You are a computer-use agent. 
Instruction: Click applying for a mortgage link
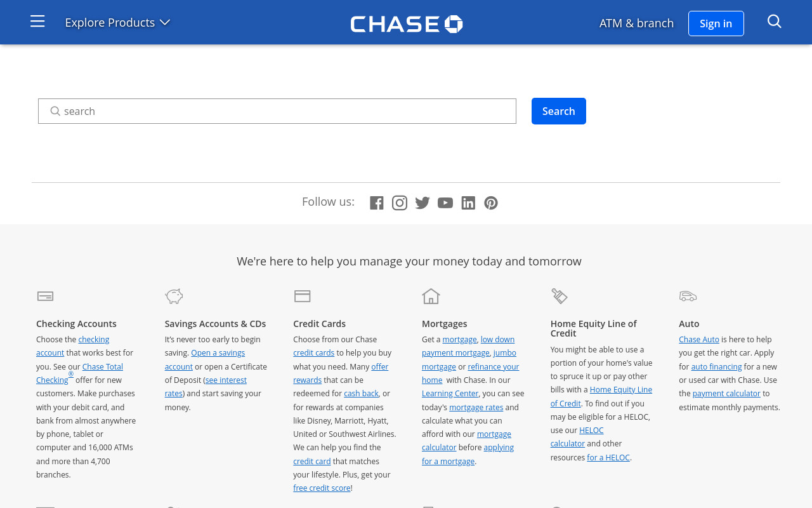tap(468, 455)
